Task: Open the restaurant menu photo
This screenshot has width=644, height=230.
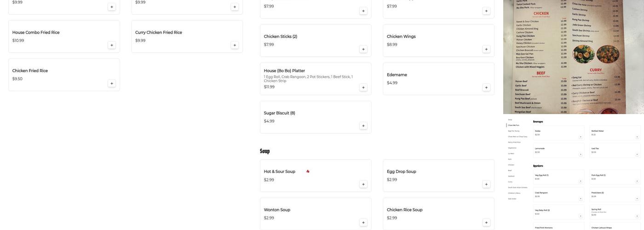Action: [x=573, y=57]
